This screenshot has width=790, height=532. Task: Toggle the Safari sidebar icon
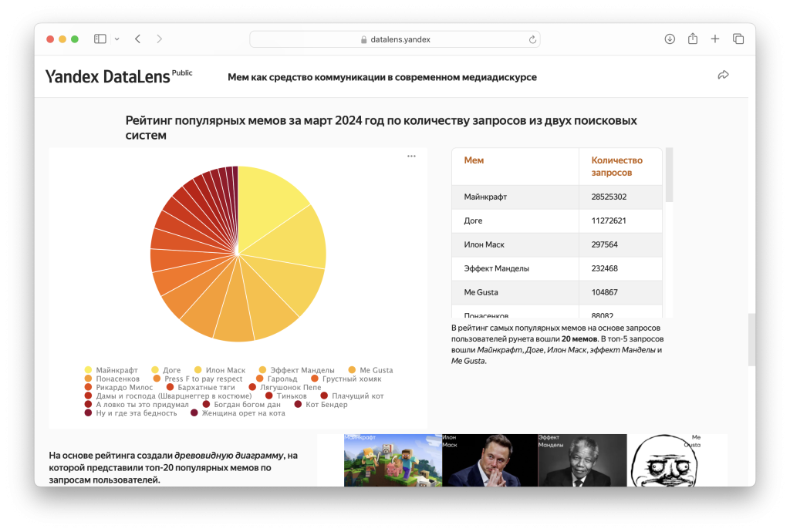click(100, 39)
